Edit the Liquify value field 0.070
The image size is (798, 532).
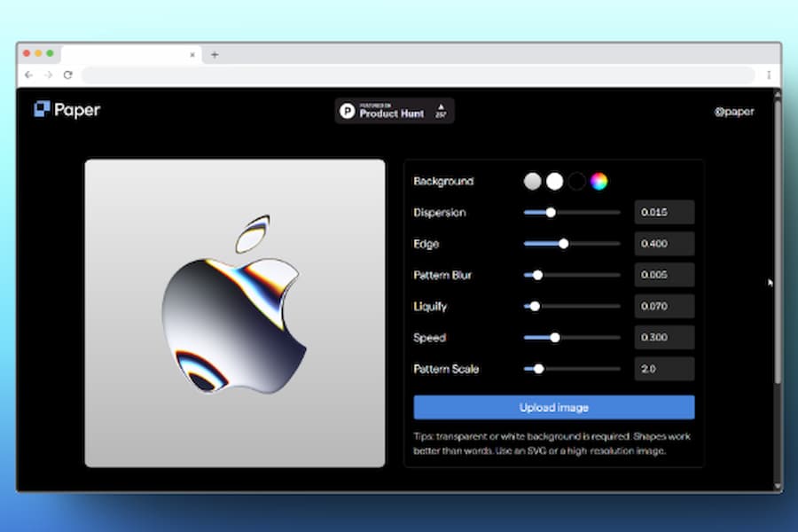(664, 306)
